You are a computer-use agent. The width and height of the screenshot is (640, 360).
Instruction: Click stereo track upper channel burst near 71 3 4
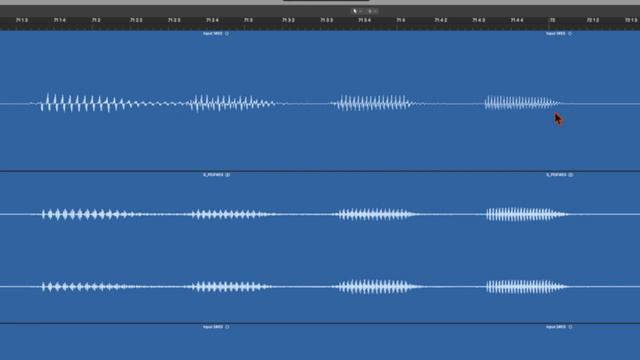point(376,214)
